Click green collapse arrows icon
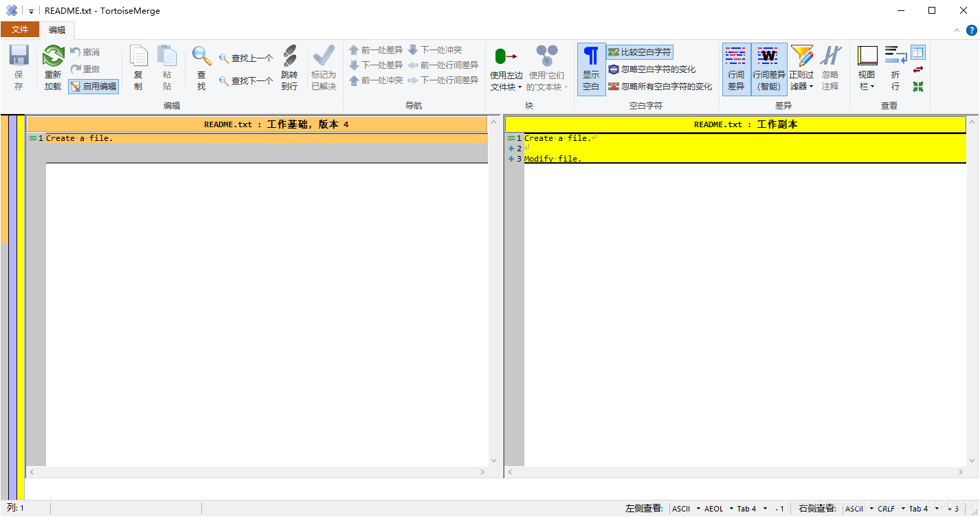Viewport: 980px width, 517px height. [918, 87]
